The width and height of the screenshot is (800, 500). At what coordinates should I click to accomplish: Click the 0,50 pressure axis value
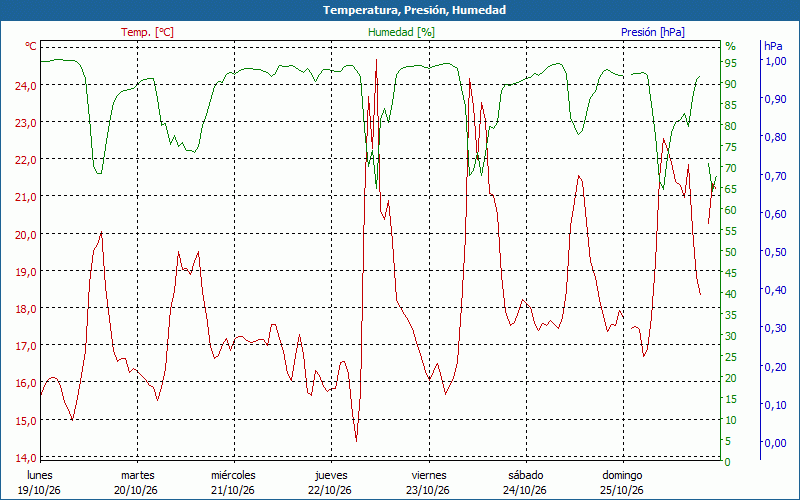click(x=776, y=252)
